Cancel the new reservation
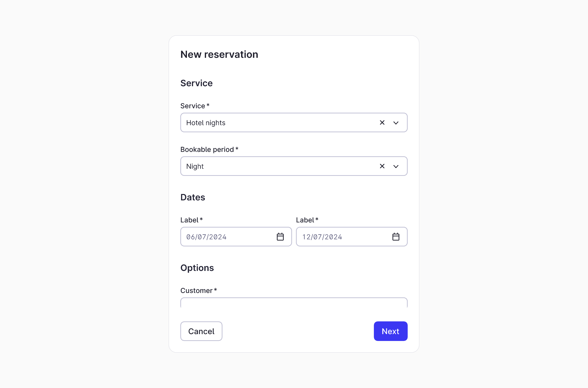The height and width of the screenshot is (388, 588). pyautogui.click(x=201, y=331)
